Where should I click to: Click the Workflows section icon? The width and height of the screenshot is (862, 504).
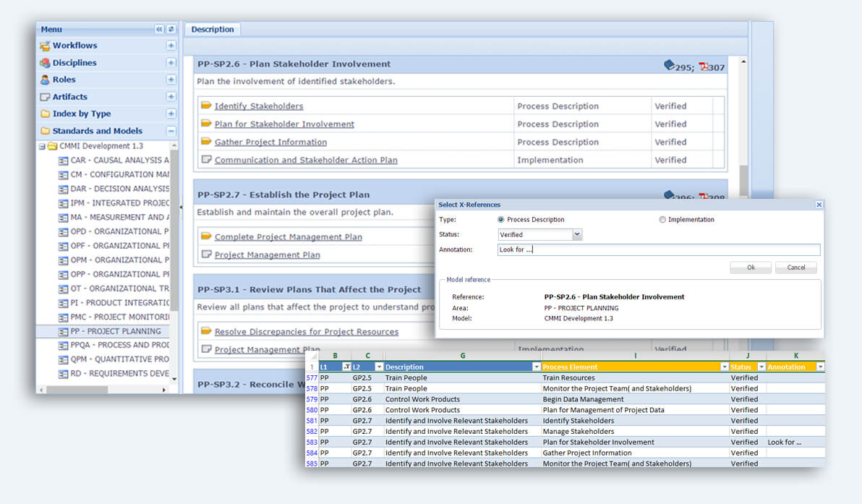point(45,46)
